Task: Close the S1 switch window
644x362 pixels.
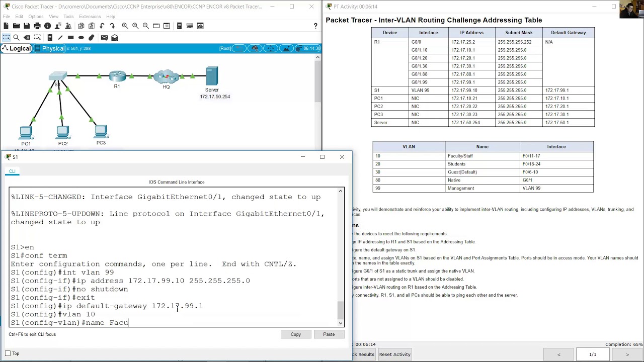Action: 342,157
